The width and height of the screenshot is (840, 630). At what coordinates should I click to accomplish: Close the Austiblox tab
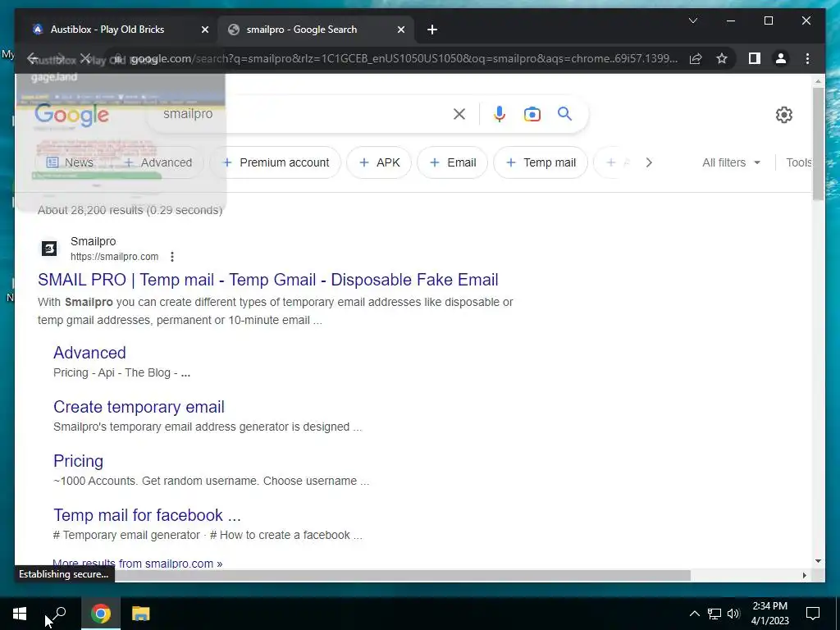[204, 30]
